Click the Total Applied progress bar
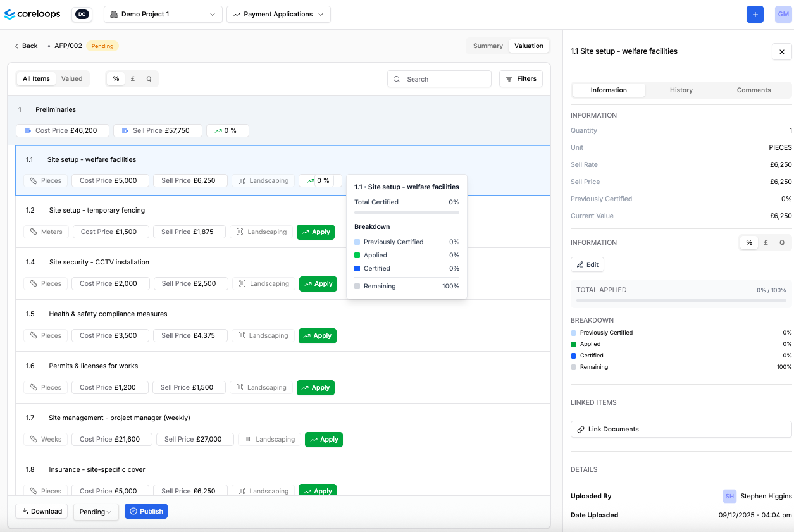The height and width of the screenshot is (532, 794). tap(681, 300)
